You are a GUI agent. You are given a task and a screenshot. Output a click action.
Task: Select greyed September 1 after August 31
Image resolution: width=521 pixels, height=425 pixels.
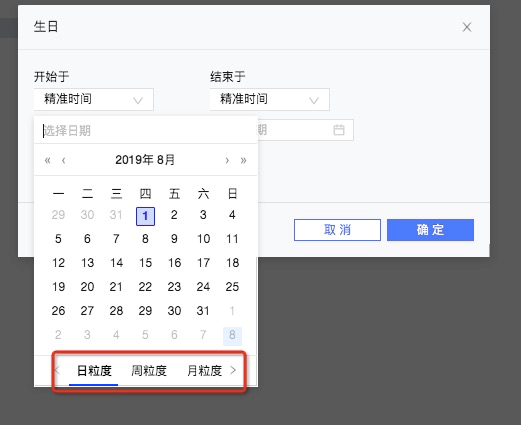(x=232, y=311)
